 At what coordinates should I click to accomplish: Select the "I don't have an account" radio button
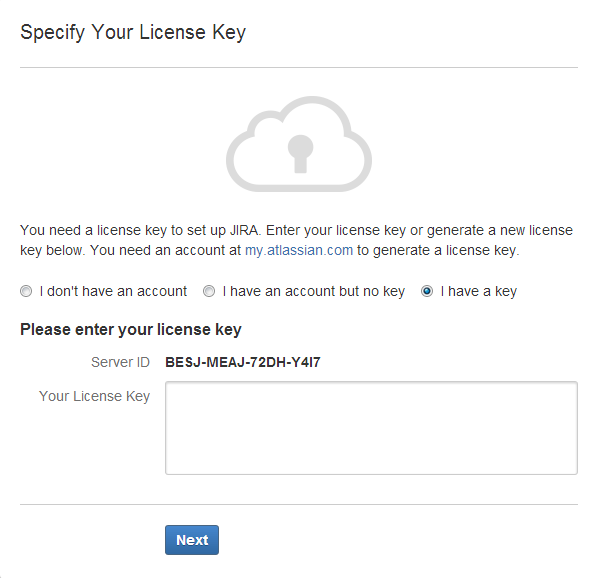[26, 291]
